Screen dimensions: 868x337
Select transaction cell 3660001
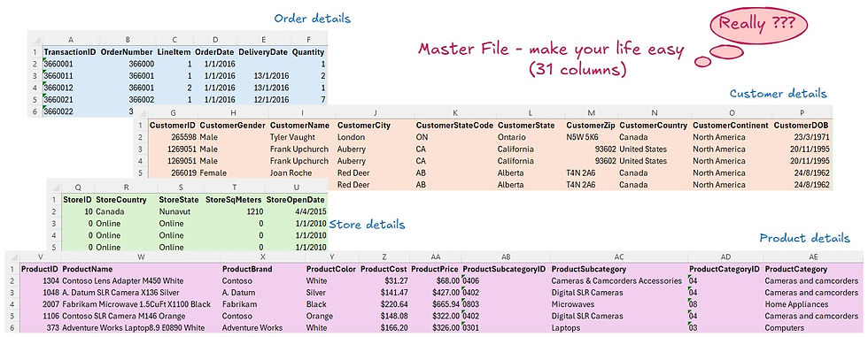point(69,64)
